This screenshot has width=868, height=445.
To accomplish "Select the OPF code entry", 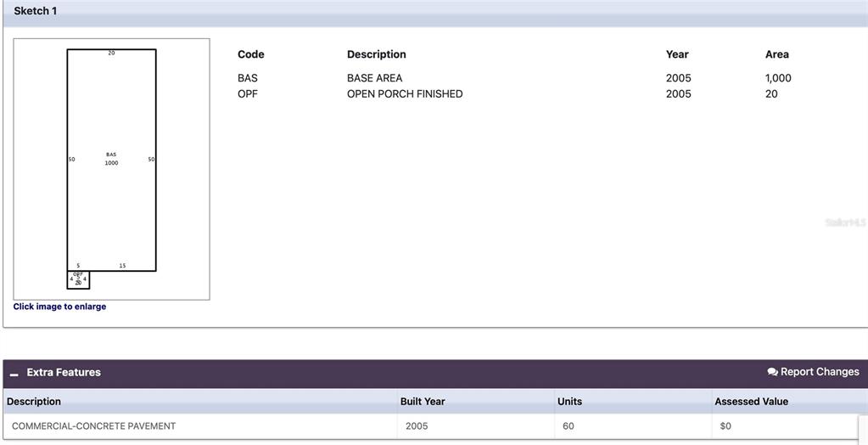I will tap(248, 94).
